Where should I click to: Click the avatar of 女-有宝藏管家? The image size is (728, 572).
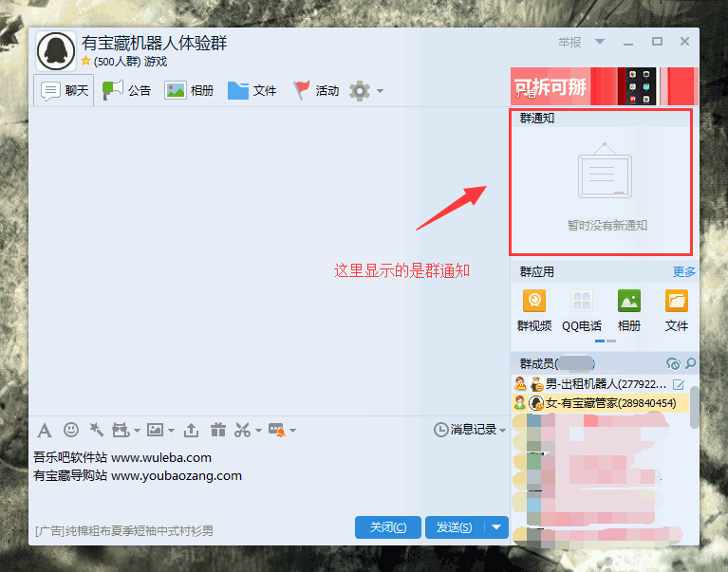[x=536, y=403]
